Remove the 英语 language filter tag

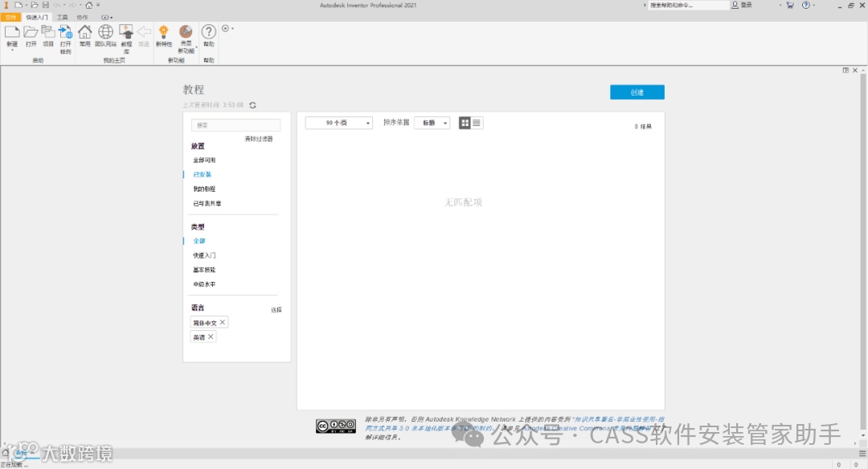pyautogui.click(x=211, y=336)
